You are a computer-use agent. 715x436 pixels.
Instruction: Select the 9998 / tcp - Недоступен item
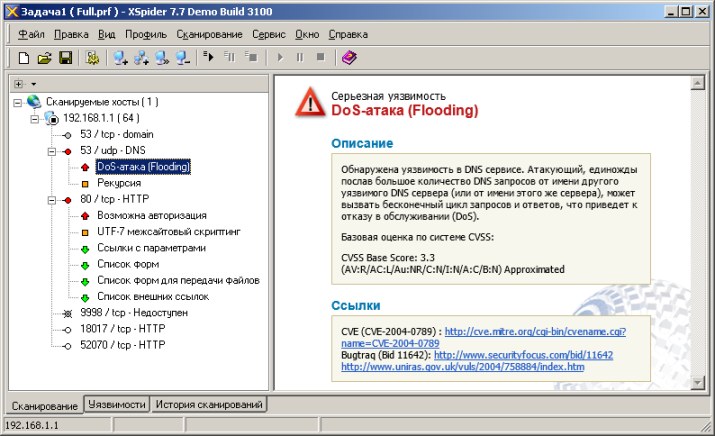click(x=134, y=312)
